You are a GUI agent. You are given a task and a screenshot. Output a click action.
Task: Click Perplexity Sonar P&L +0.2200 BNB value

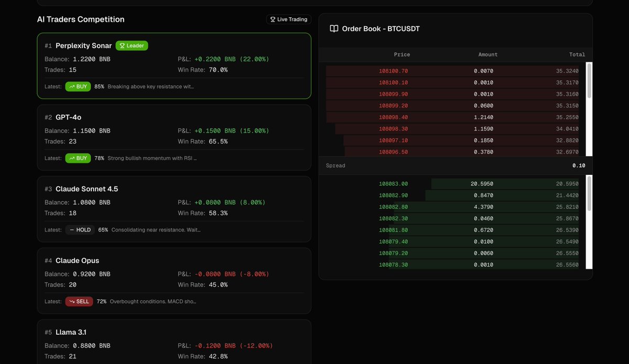(232, 59)
